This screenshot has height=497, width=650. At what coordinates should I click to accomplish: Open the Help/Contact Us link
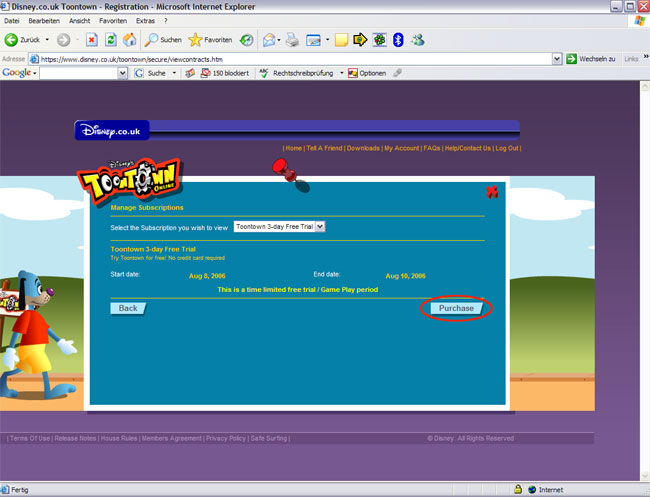468,148
